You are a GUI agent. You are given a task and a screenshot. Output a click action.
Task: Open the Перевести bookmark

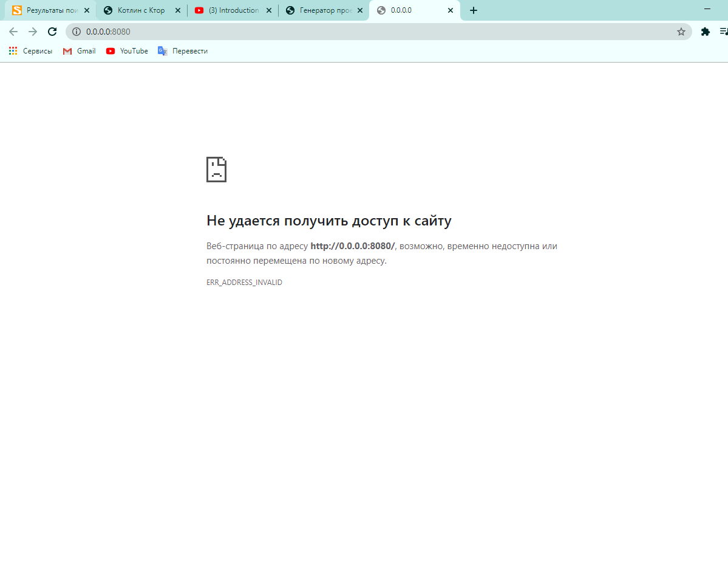pyautogui.click(x=183, y=51)
